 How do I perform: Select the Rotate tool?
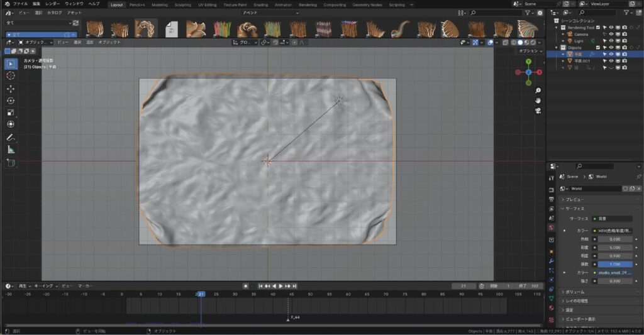click(x=11, y=101)
